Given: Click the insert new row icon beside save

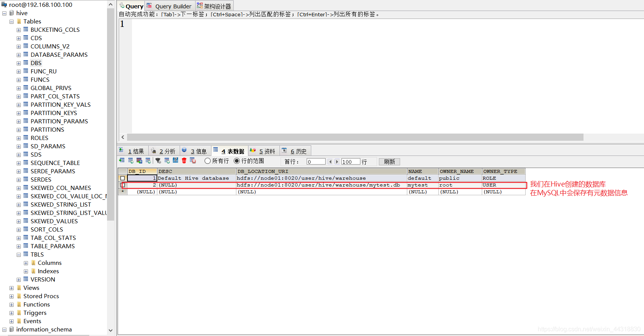Looking at the screenshot, I should (167, 160).
